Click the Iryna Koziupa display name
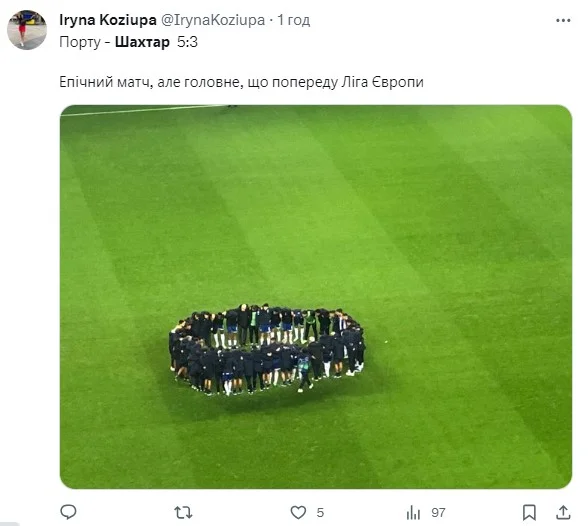Viewport: 588px width, 526px height. (108, 20)
